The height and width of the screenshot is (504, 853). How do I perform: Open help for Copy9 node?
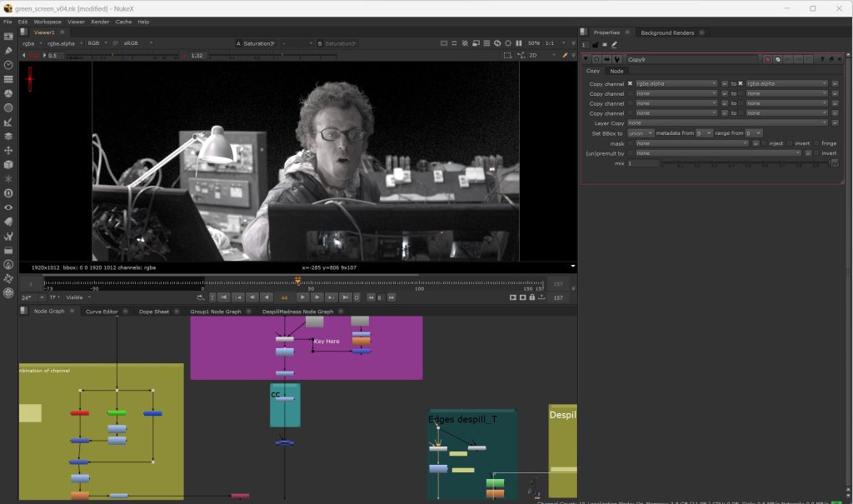click(822, 59)
